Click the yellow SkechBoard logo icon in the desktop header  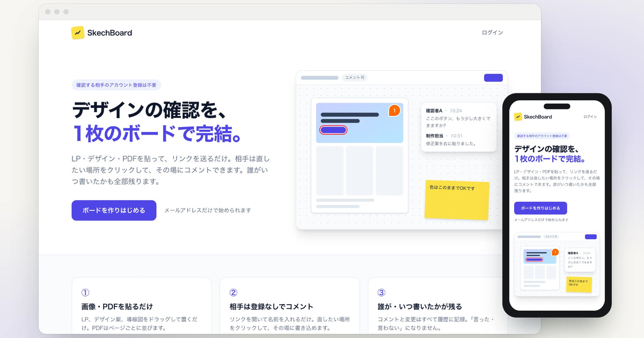[78, 33]
